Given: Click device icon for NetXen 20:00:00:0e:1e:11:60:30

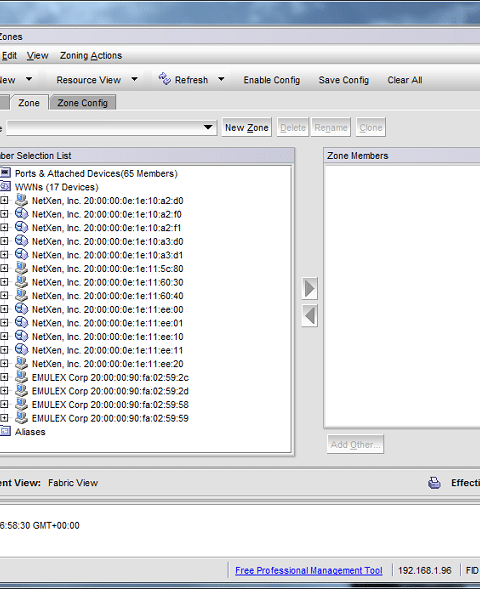Looking at the screenshot, I should coord(22,282).
